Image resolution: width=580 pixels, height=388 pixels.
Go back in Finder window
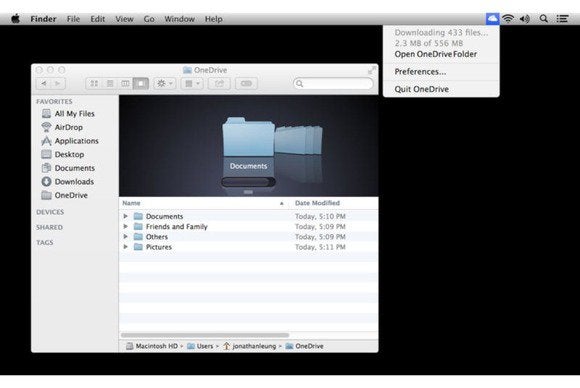pos(44,84)
